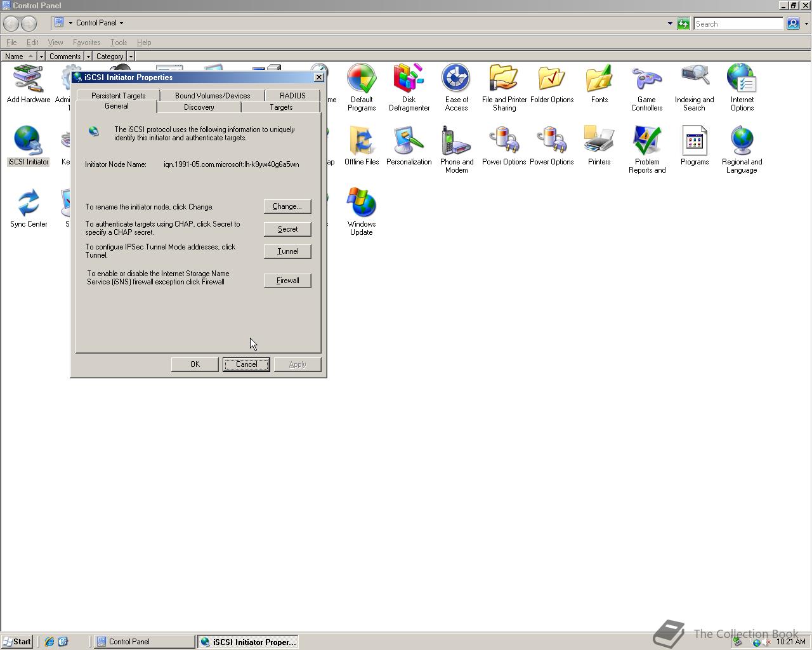This screenshot has width=812, height=650.
Task: Open the Tools menu
Action: [119, 43]
